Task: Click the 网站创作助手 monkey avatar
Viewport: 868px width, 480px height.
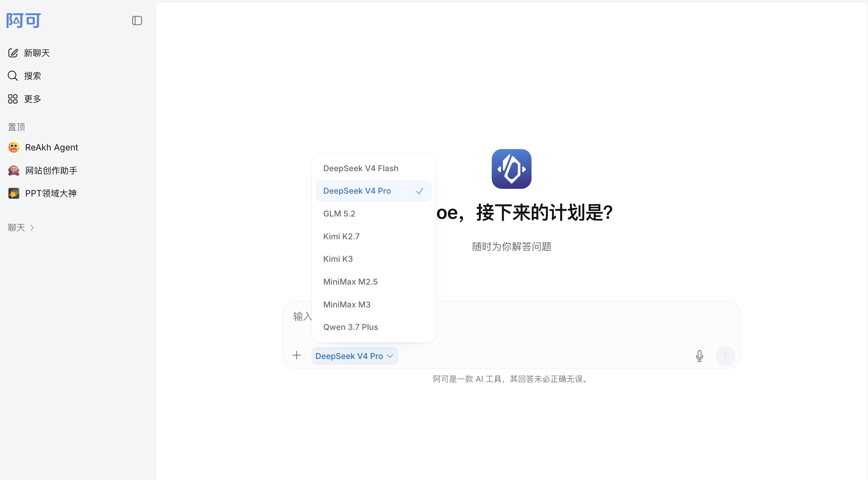Action: 14,170
